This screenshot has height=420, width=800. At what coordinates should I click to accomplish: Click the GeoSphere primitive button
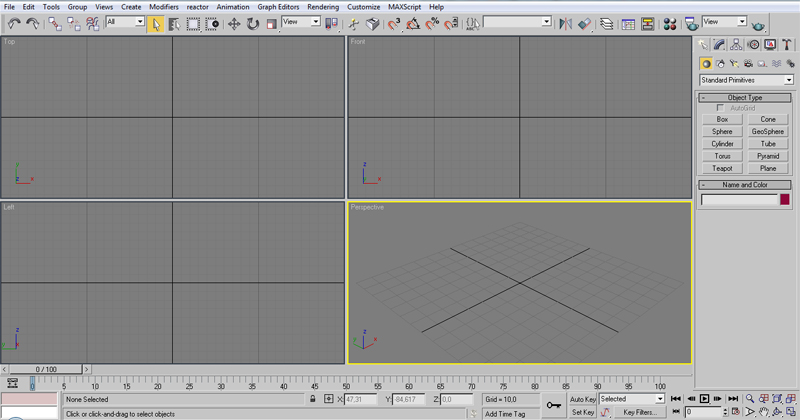[x=768, y=132]
